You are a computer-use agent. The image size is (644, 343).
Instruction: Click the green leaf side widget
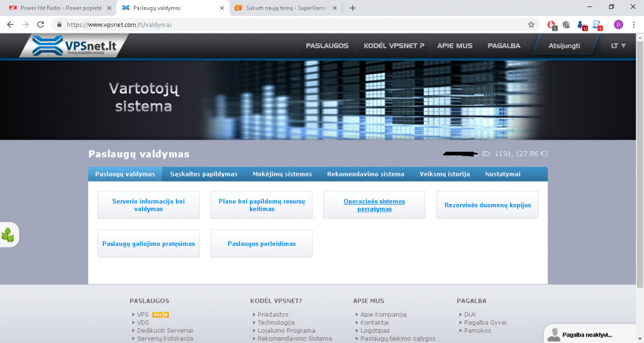(8, 235)
